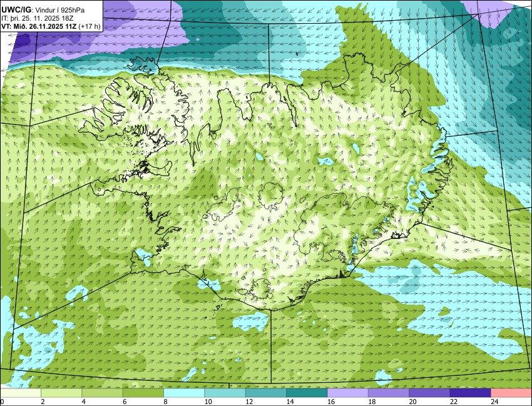Click the 'UWC/IG' title text

coord(16,10)
